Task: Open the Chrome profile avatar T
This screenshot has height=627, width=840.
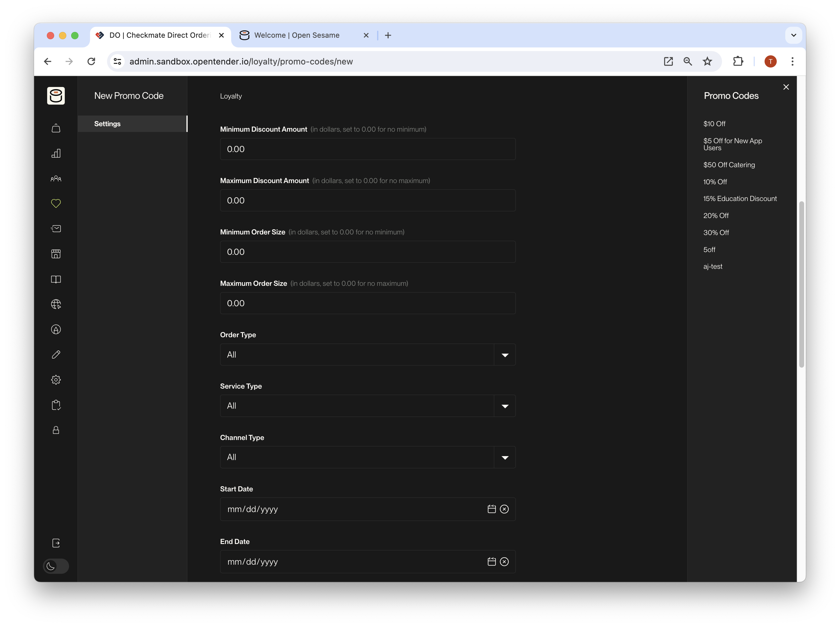Action: pos(770,61)
